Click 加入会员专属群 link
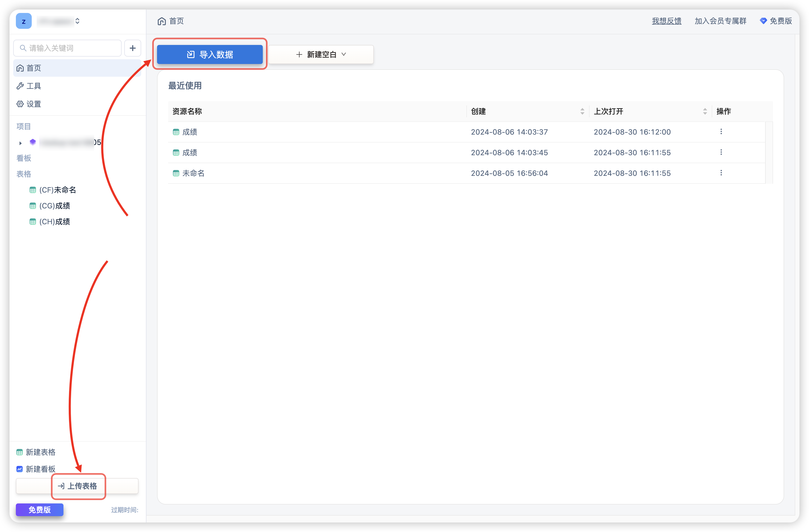 pos(720,21)
